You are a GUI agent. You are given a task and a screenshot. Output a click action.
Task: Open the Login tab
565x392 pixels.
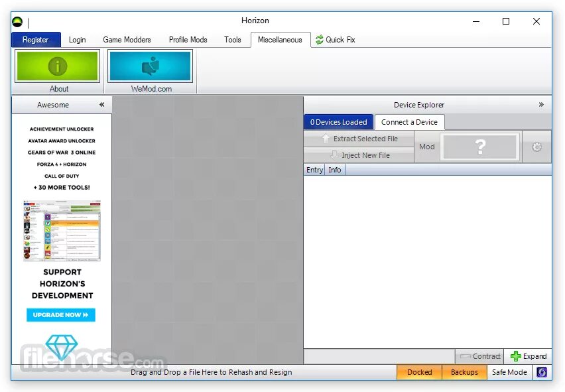tap(78, 40)
